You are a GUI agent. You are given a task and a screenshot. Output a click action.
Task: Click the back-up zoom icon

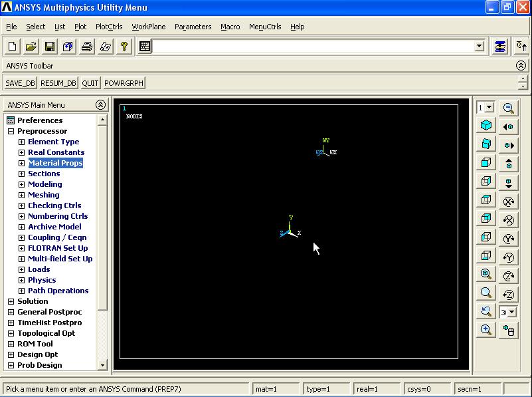point(486,311)
